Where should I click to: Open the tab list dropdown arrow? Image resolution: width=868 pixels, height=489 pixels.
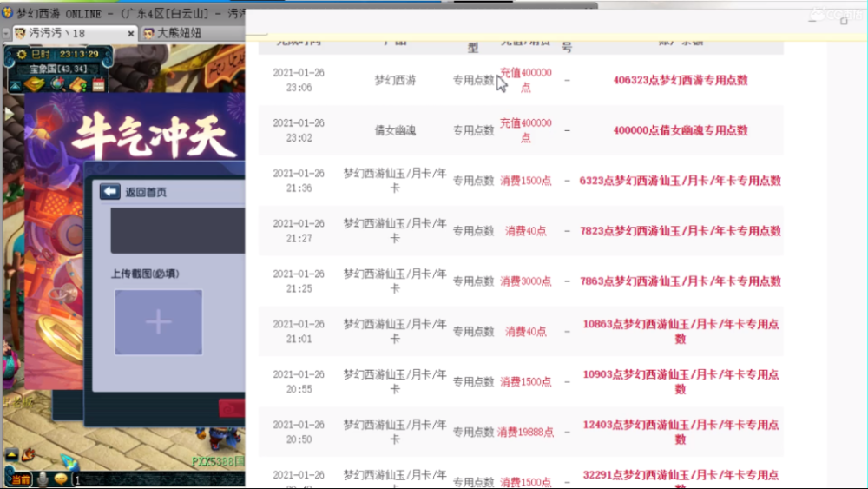(x=5, y=34)
